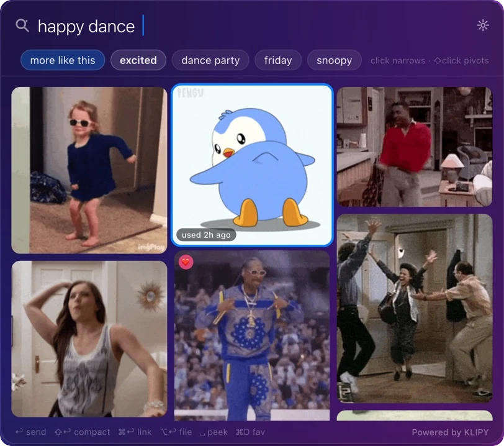Narrow results with 'dance party' chip

coord(210,60)
